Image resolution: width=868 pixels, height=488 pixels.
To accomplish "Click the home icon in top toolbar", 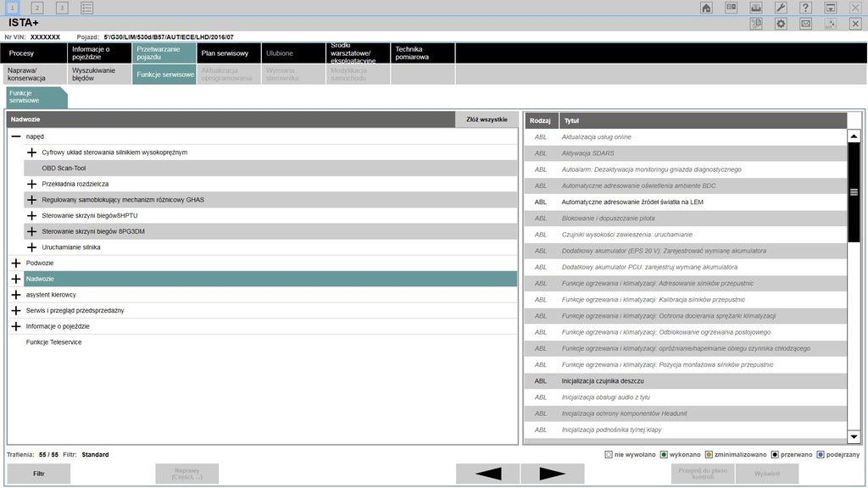I will pyautogui.click(x=706, y=8).
